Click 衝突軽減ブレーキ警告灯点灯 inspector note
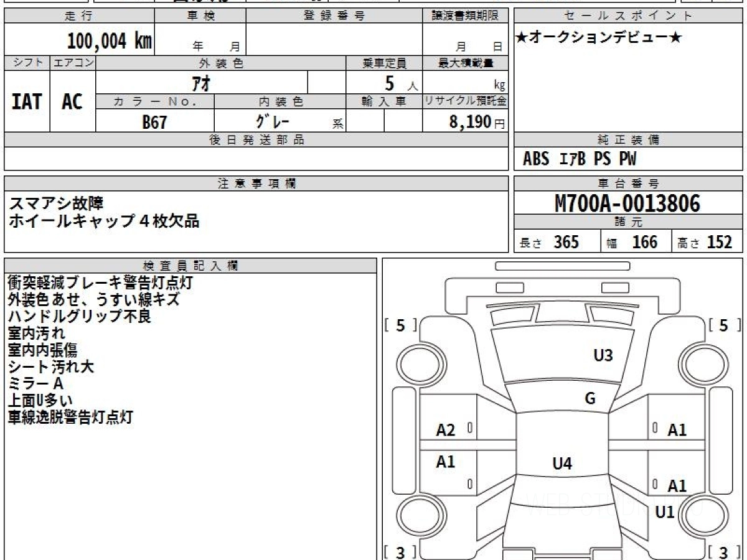This screenshot has width=747, height=560. pos(100,283)
